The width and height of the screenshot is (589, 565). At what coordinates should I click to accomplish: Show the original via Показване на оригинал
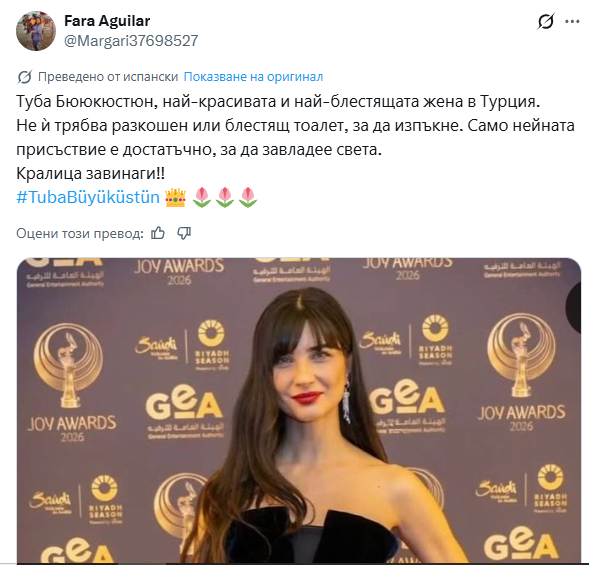(253, 77)
